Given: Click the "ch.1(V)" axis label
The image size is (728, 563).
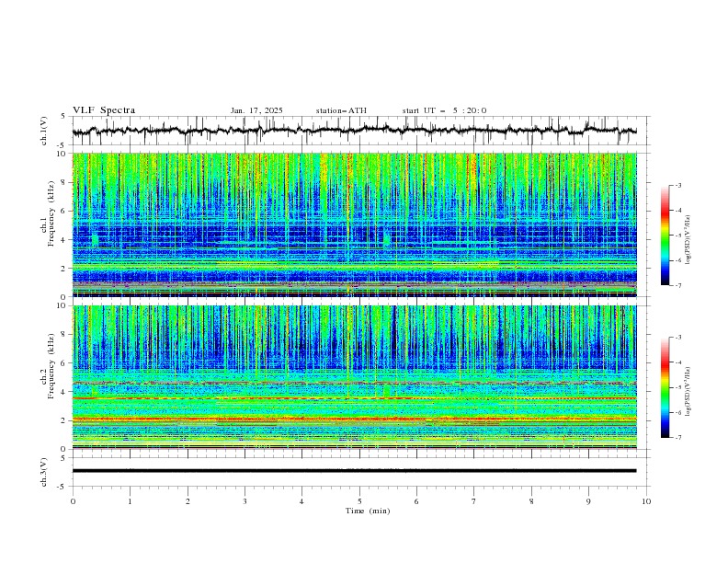Looking at the screenshot, I should 44,131.
